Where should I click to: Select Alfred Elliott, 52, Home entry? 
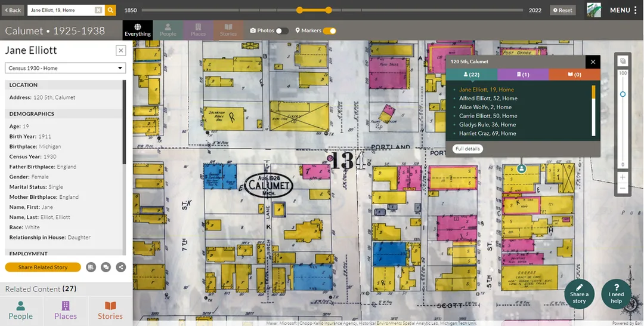(488, 99)
